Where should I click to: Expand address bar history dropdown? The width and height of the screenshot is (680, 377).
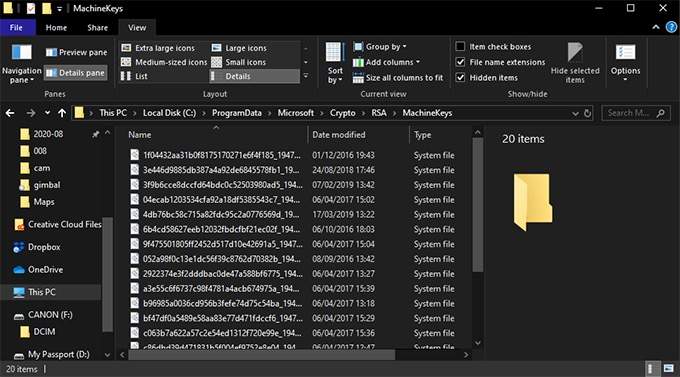tap(575, 113)
